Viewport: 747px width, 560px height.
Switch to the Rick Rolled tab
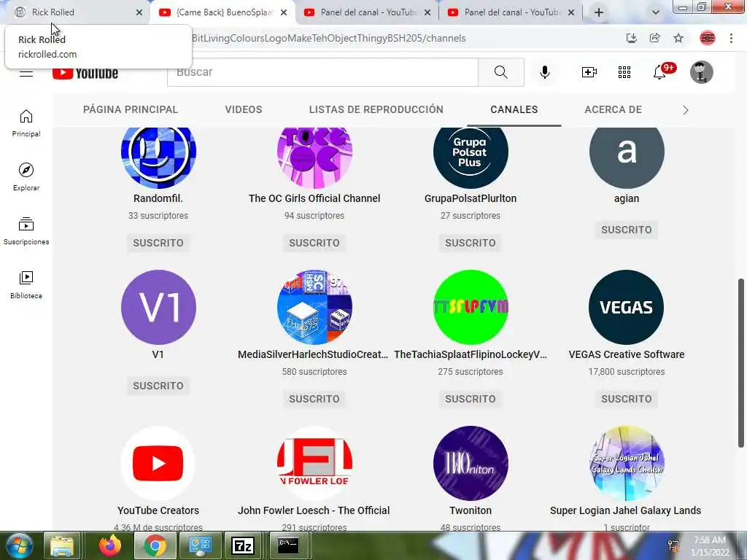click(76, 12)
